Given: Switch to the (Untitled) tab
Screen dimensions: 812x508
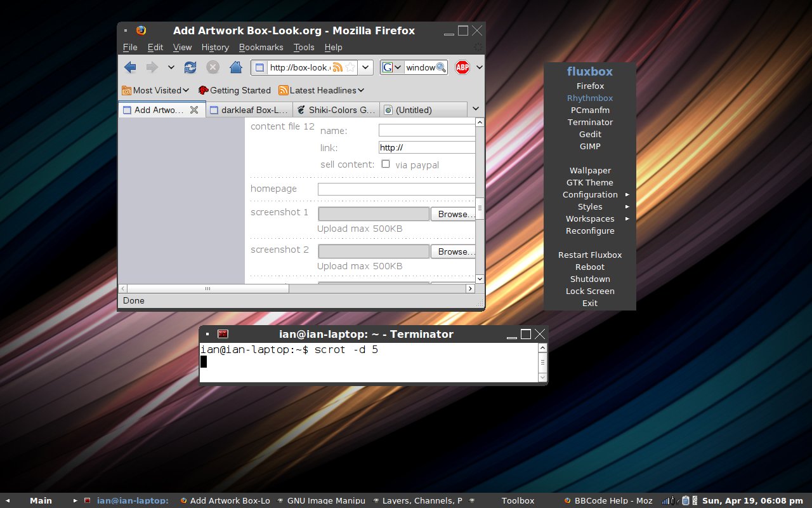Looking at the screenshot, I should 423,110.
